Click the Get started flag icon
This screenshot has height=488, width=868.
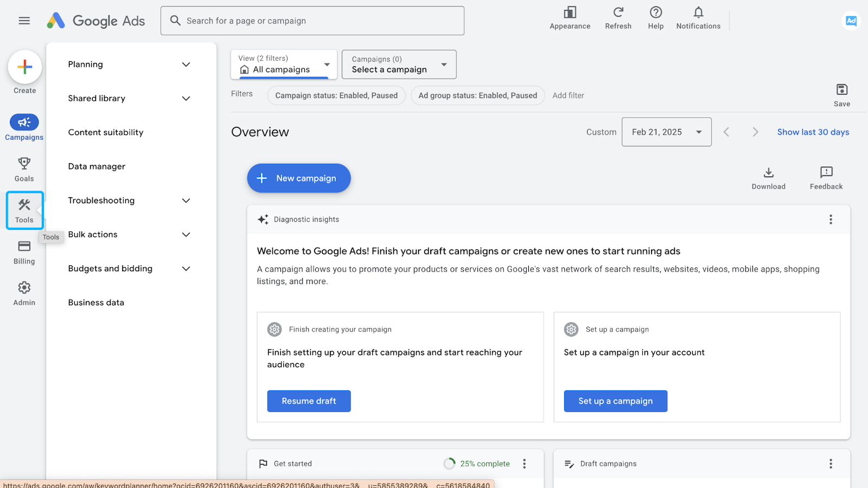click(x=263, y=464)
